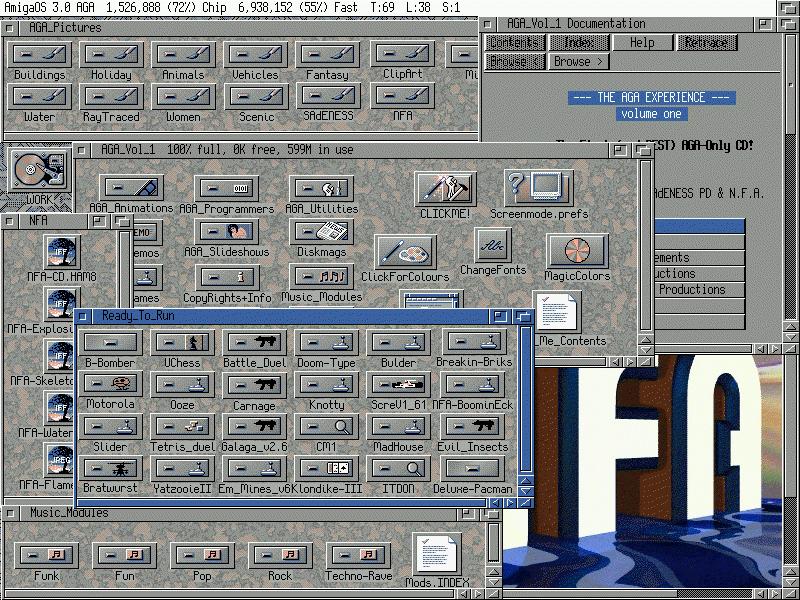This screenshot has width=800, height=600.
Task: Select the Motorola icon in Ready_To_Run
Action: 111,384
